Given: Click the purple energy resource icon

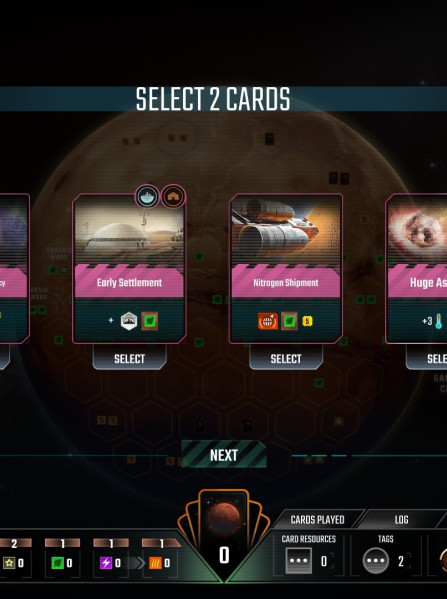Looking at the screenshot, I should (106, 563).
